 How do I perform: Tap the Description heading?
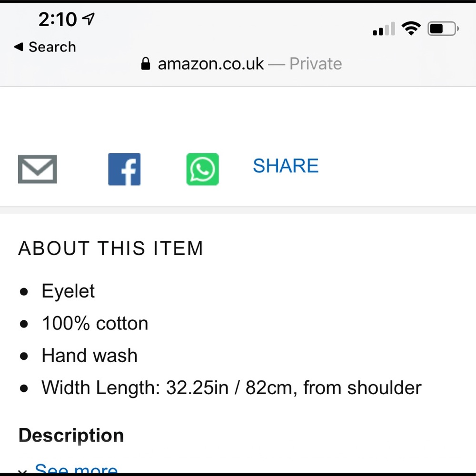click(x=71, y=436)
